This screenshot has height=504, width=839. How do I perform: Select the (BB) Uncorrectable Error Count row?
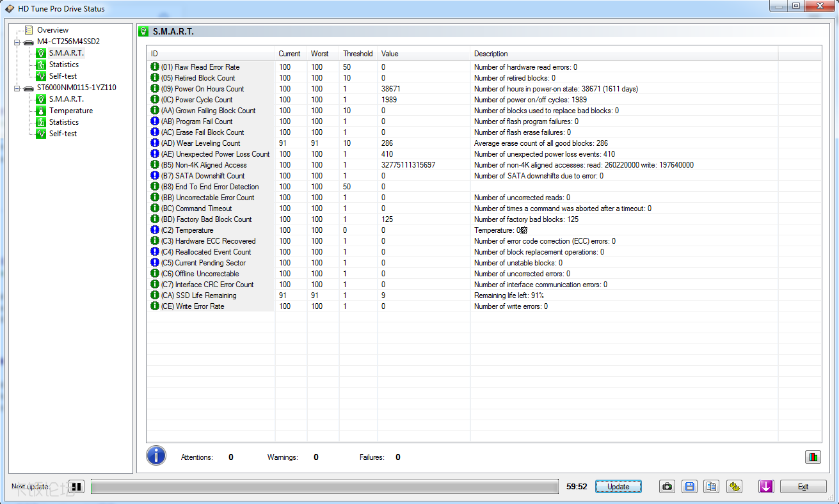click(x=484, y=197)
